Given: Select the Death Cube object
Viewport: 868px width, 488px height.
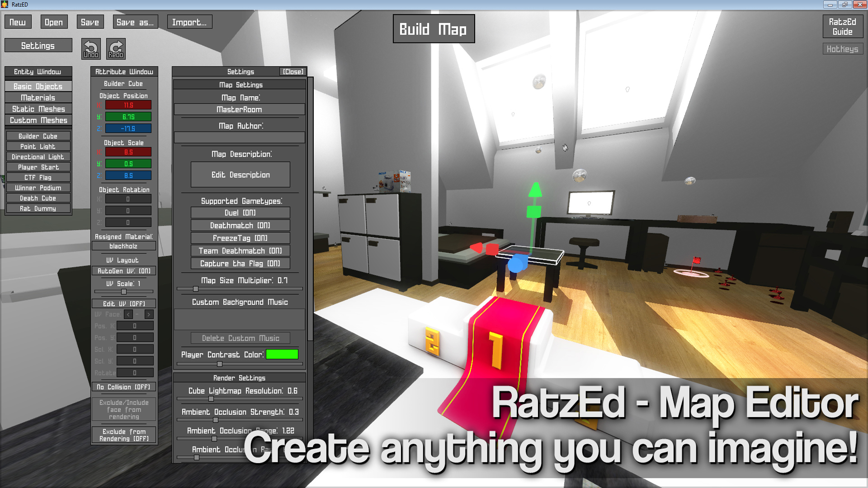Looking at the screenshot, I should point(38,198).
